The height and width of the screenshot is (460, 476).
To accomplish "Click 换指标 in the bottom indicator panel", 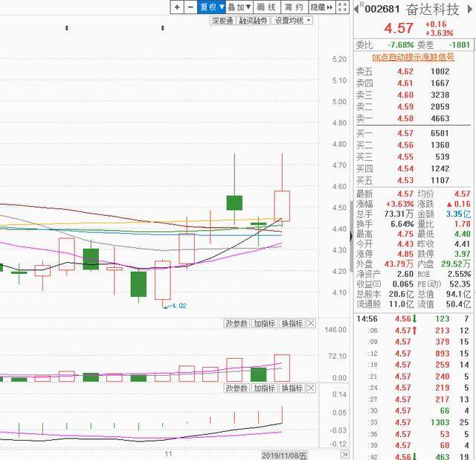I will pyautogui.click(x=292, y=389).
